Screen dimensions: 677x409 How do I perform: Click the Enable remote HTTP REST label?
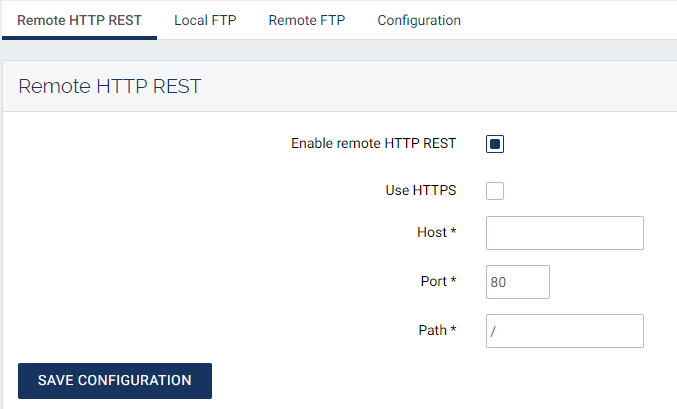(x=373, y=144)
